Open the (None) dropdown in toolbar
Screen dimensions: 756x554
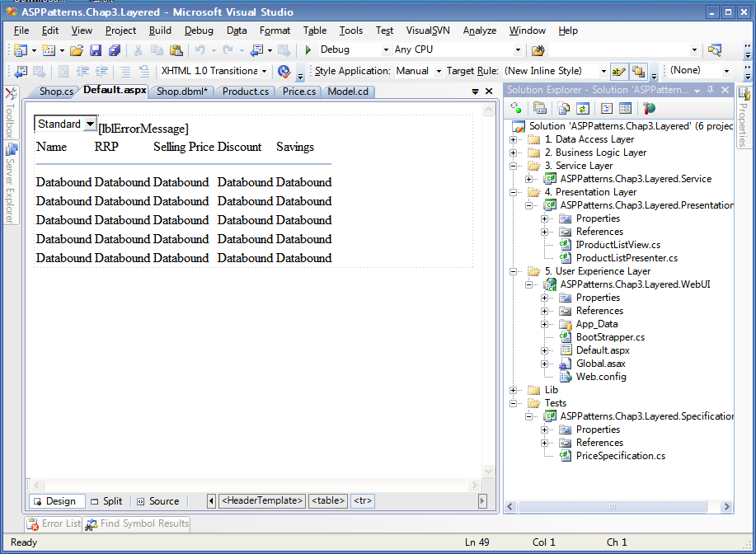click(x=726, y=71)
